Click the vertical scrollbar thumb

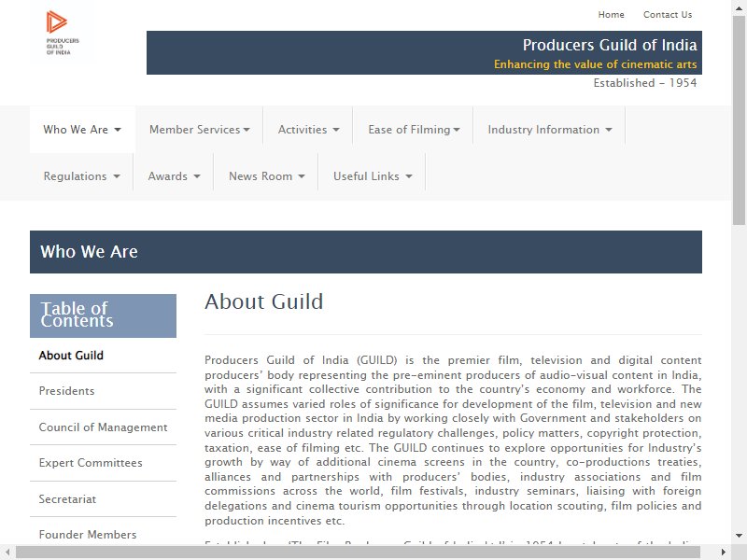click(x=739, y=120)
